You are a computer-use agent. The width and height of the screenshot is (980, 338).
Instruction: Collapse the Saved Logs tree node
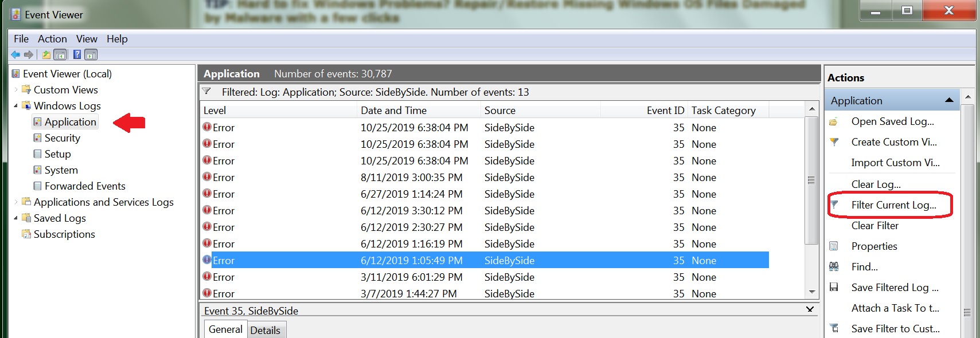(16, 218)
